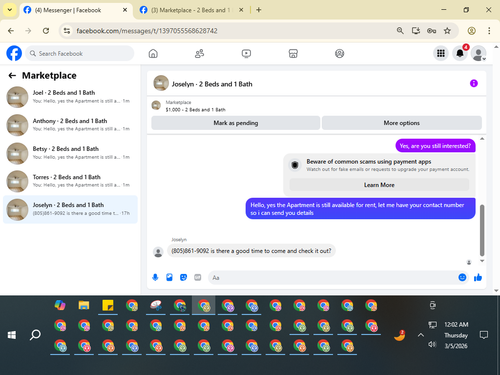This screenshot has height=375, width=500.
Task: Click the Aa message input field
Action: coord(333,278)
